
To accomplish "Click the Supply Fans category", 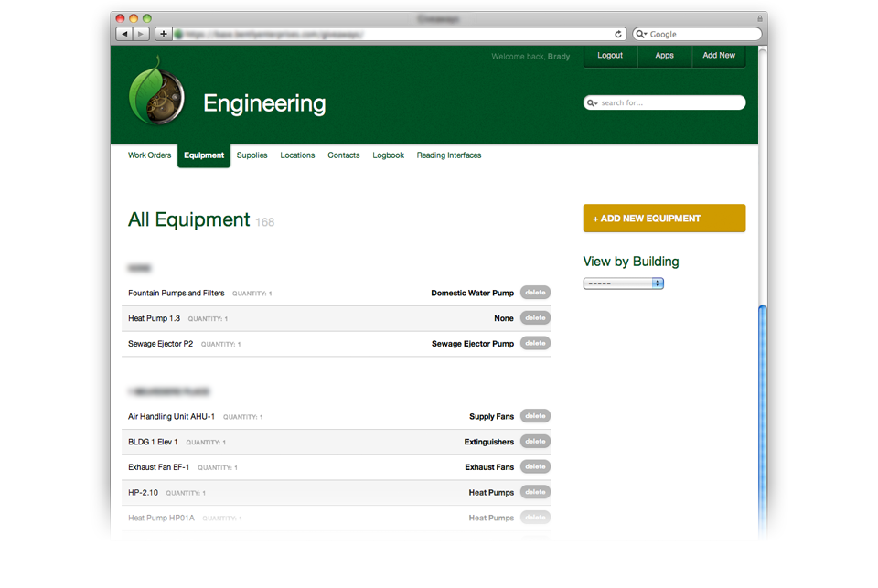I will (x=492, y=417).
